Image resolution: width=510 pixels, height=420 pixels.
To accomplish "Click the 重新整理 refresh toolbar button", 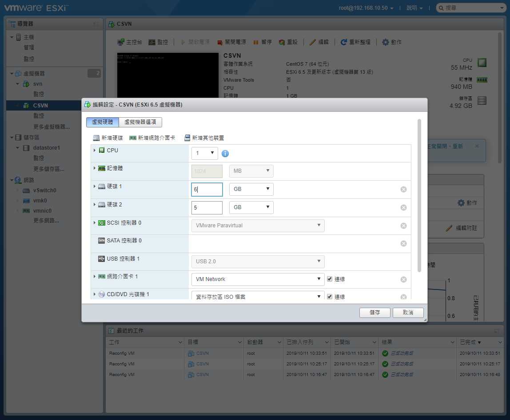I will (355, 42).
